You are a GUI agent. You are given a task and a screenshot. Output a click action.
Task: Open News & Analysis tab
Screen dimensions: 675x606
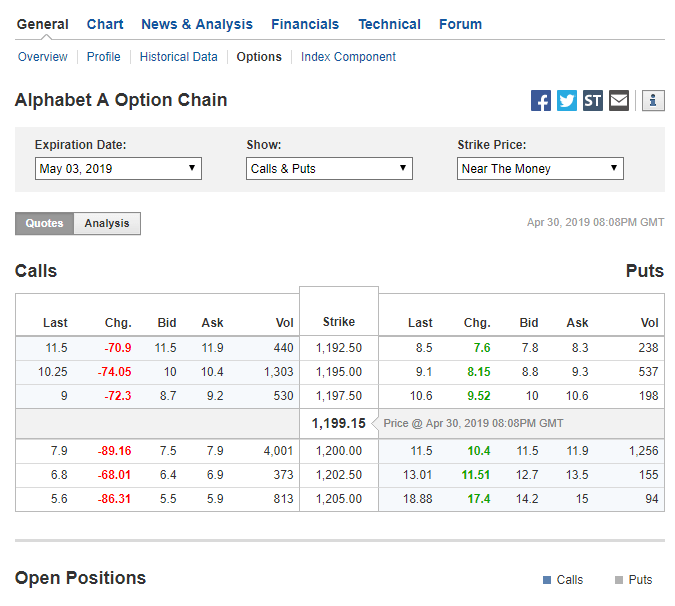click(197, 25)
